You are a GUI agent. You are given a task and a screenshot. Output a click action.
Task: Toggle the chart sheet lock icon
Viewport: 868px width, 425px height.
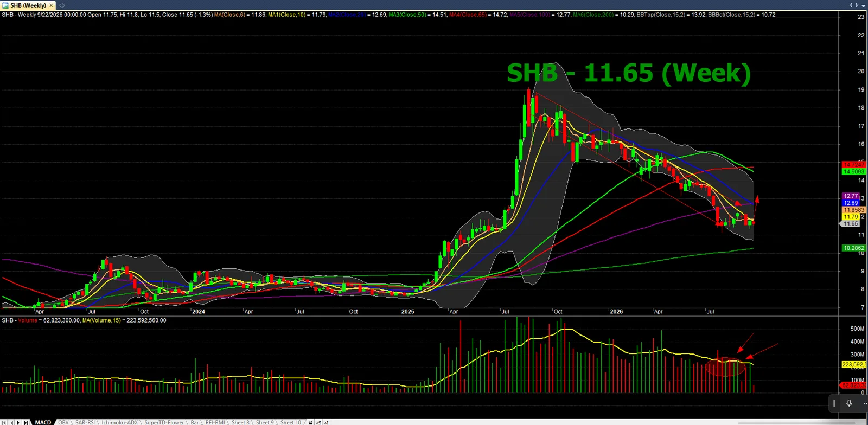pyautogui.click(x=311, y=422)
